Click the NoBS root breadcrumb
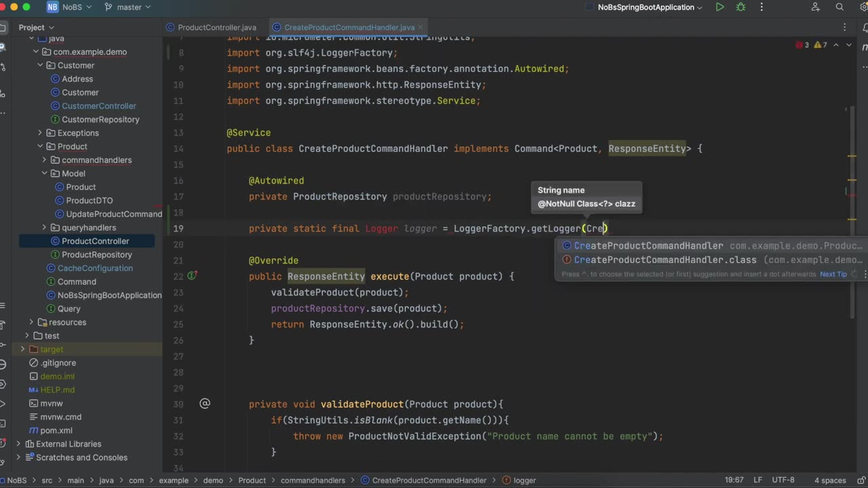868x488 pixels. 16,480
